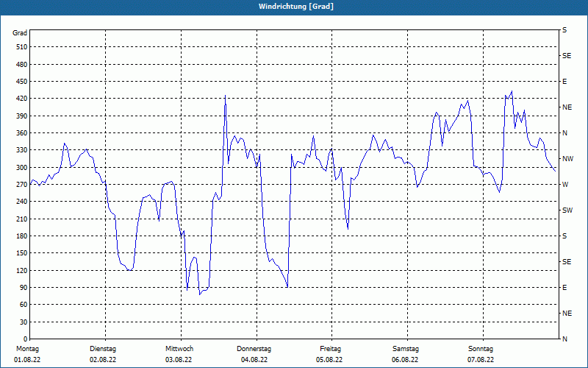Click the date 01.08.22

(27, 360)
